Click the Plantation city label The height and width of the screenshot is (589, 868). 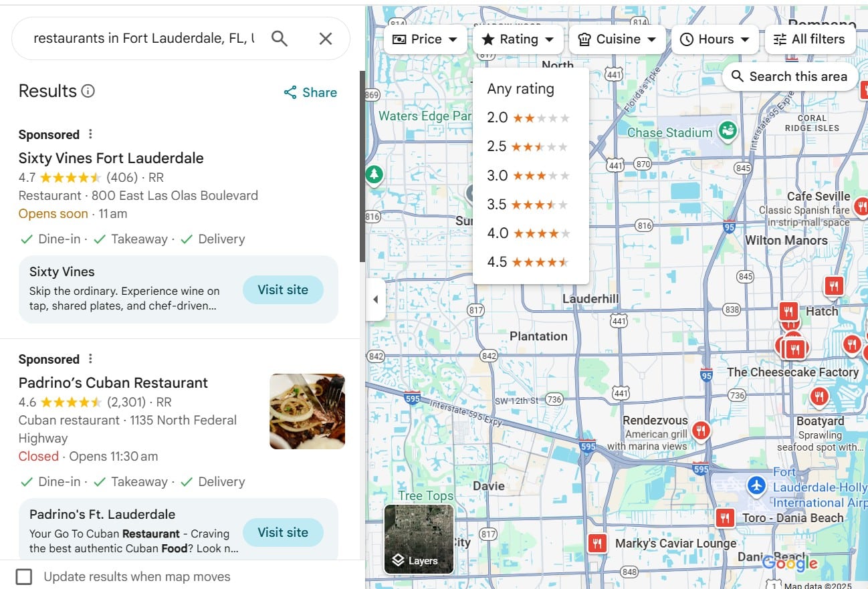click(x=538, y=336)
